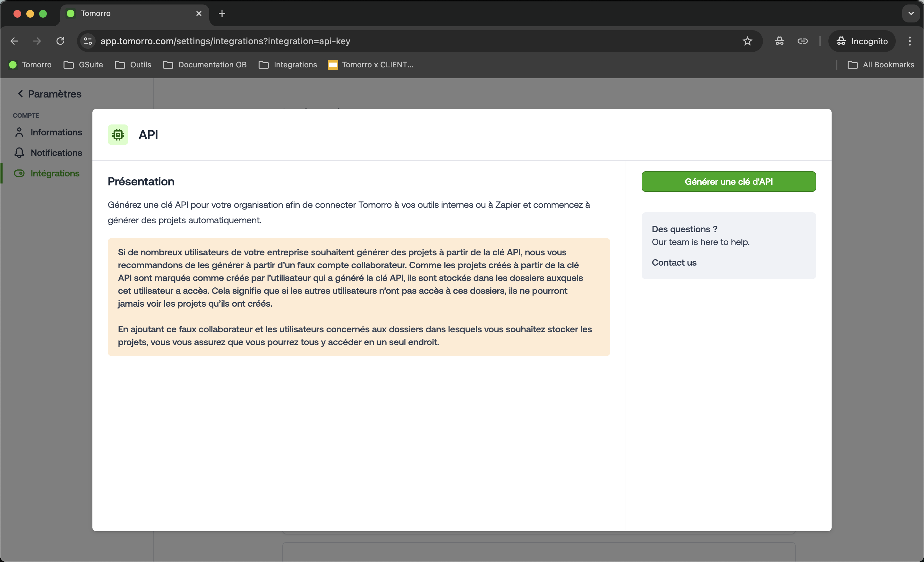
Task: Click the bell icon beside Notifications
Action: coord(19,153)
